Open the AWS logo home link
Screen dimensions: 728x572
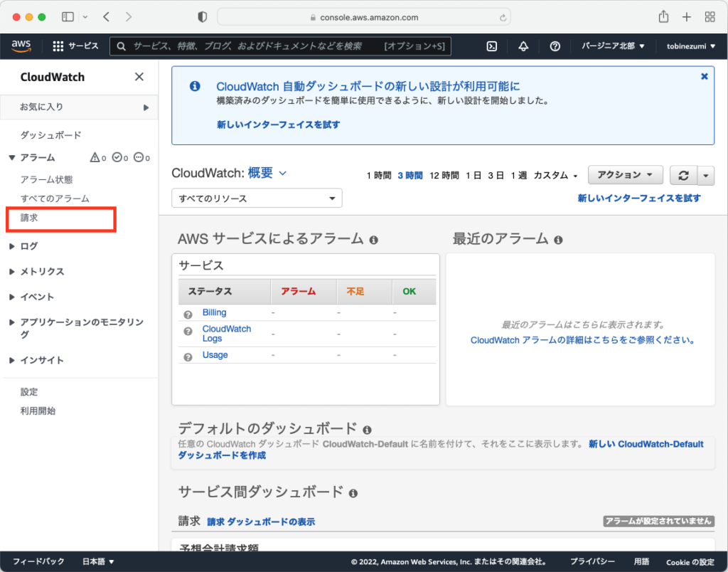click(21, 46)
